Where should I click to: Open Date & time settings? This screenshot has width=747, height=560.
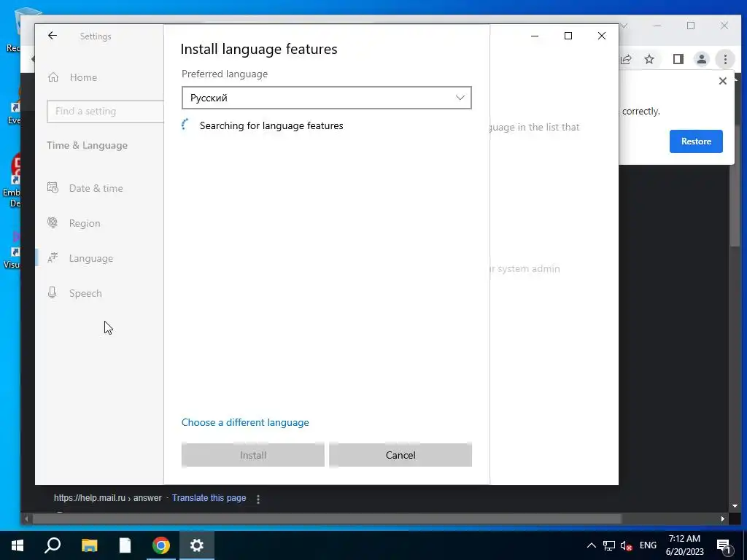pyautogui.click(x=96, y=188)
